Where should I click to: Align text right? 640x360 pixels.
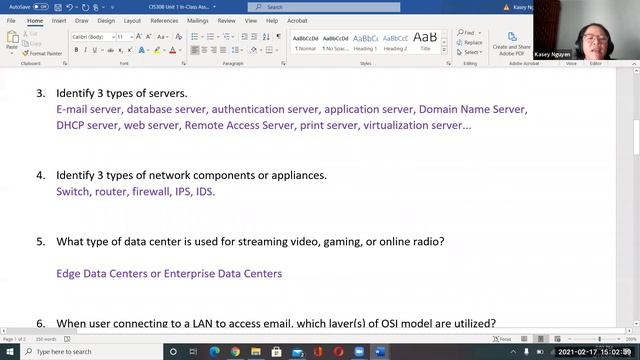coord(213,50)
